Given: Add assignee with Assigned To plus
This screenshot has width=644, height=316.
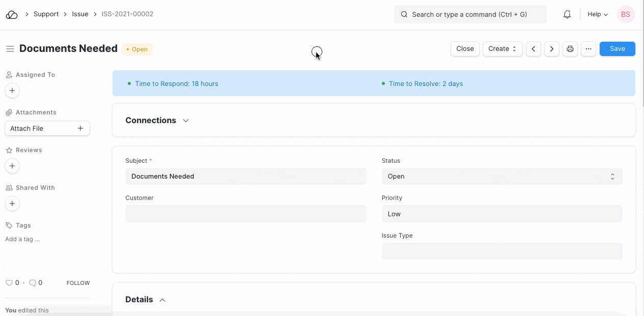Looking at the screenshot, I should click(12, 91).
